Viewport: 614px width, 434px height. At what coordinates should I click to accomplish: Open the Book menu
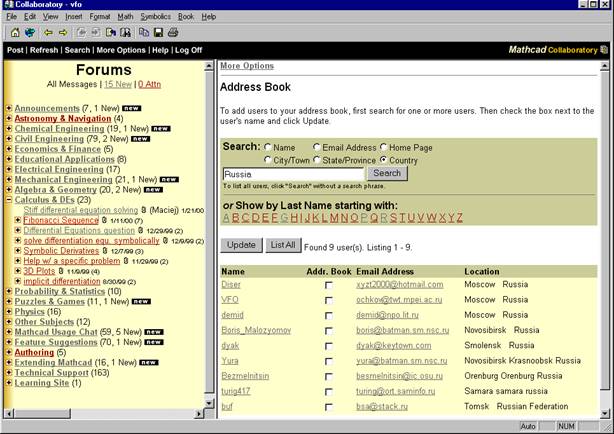click(186, 17)
